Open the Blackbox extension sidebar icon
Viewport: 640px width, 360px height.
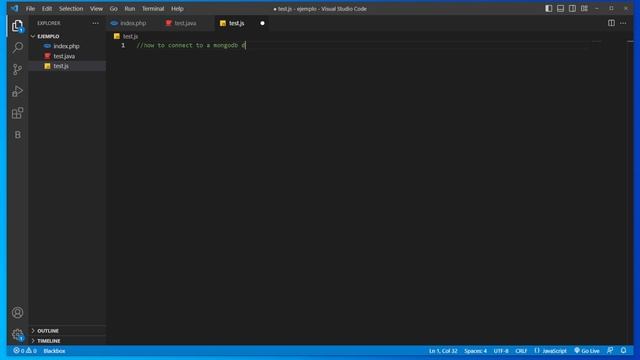click(x=18, y=135)
